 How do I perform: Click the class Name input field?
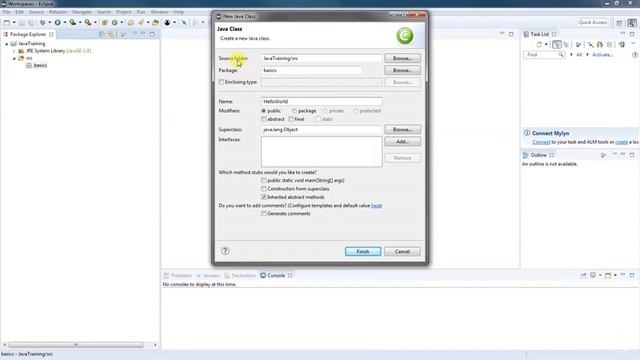point(322,101)
